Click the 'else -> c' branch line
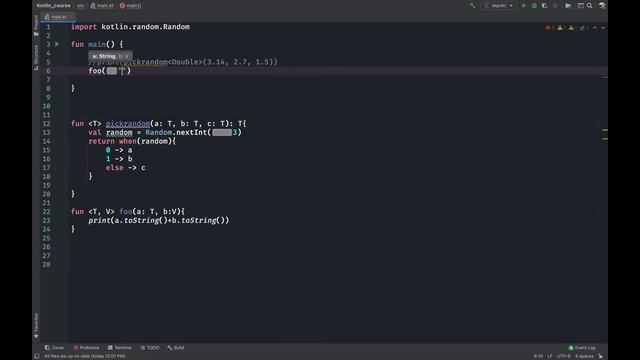The image size is (640, 360). pyautogui.click(x=125, y=168)
